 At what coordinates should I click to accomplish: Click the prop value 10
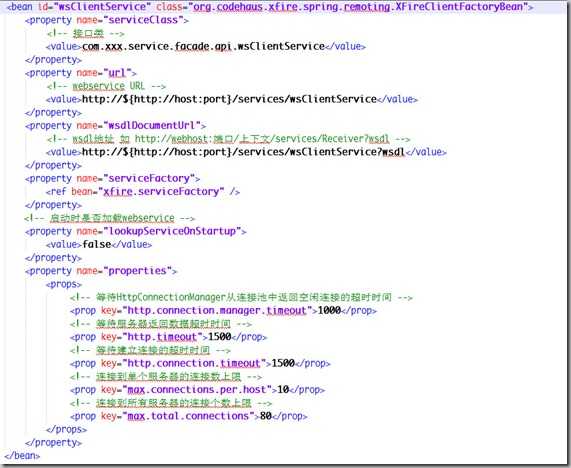(x=283, y=390)
